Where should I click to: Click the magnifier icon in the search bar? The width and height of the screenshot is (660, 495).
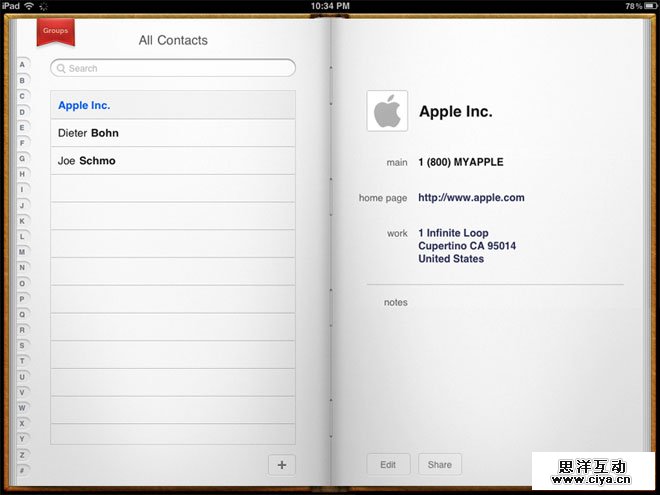[61, 68]
